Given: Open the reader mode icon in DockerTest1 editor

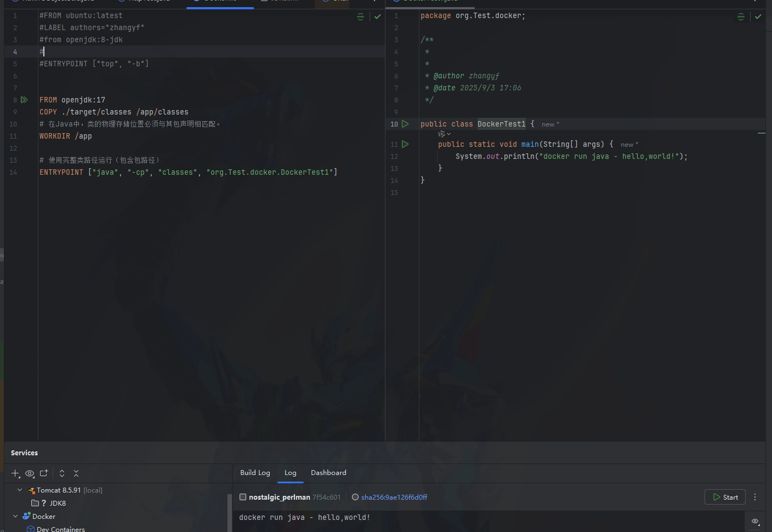Looking at the screenshot, I should point(741,16).
